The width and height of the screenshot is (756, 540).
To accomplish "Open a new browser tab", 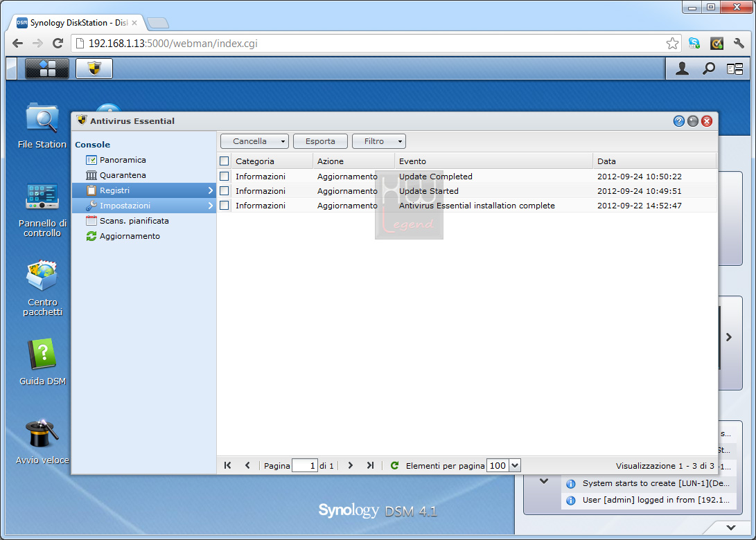I will click(158, 23).
